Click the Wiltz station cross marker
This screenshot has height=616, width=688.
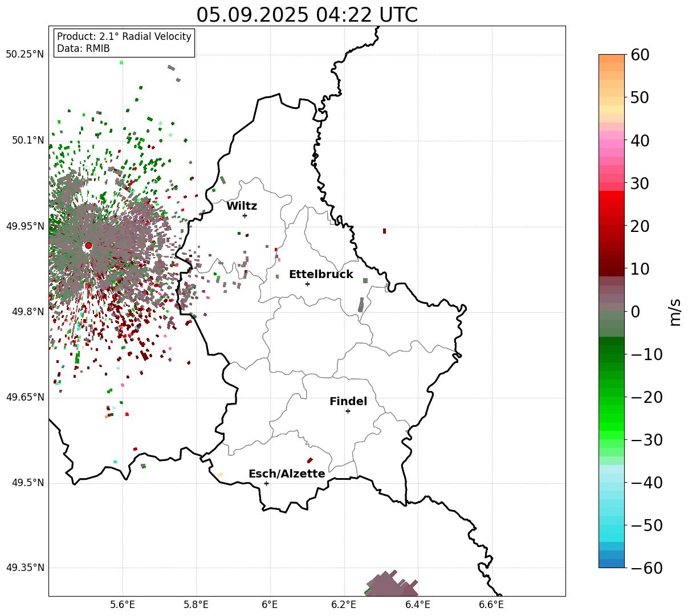[x=245, y=215]
